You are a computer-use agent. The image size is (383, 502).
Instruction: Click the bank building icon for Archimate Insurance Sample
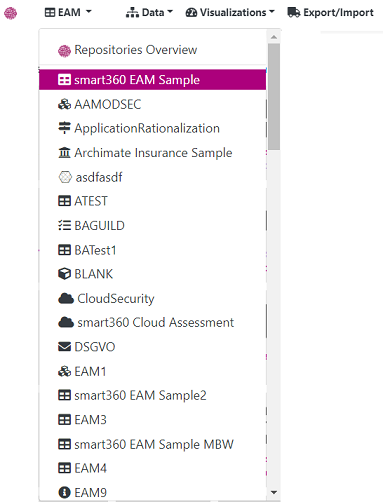click(64, 153)
